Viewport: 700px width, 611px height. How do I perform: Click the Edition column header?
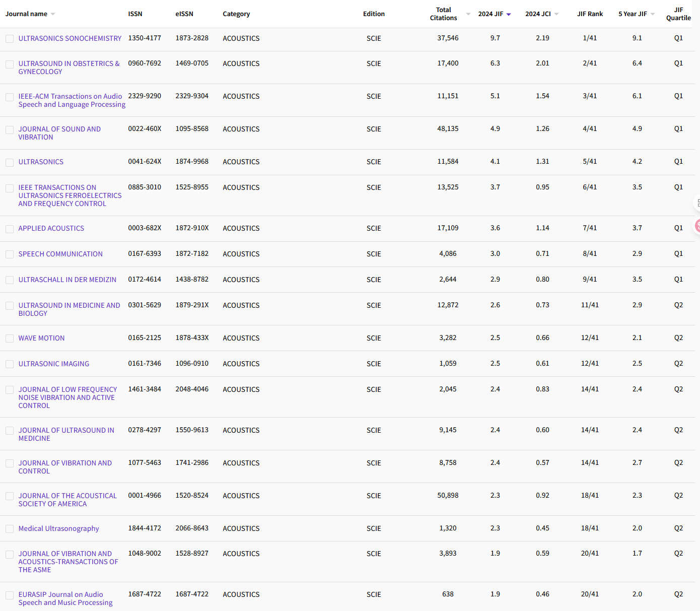tap(374, 14)
